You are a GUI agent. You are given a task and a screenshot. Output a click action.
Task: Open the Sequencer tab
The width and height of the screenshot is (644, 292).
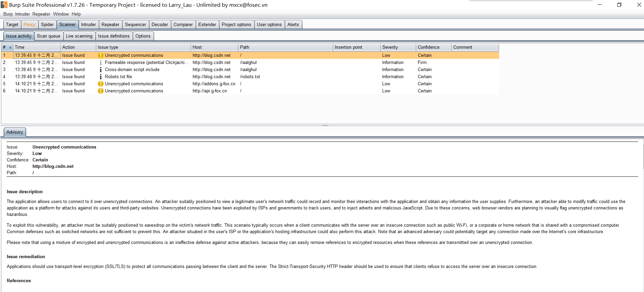pyautogui.click(x=135, y=24)
